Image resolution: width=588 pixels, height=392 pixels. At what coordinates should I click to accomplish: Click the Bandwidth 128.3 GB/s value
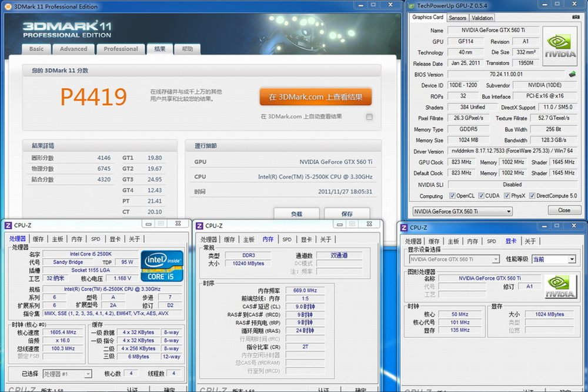click(x=553, y=140)
